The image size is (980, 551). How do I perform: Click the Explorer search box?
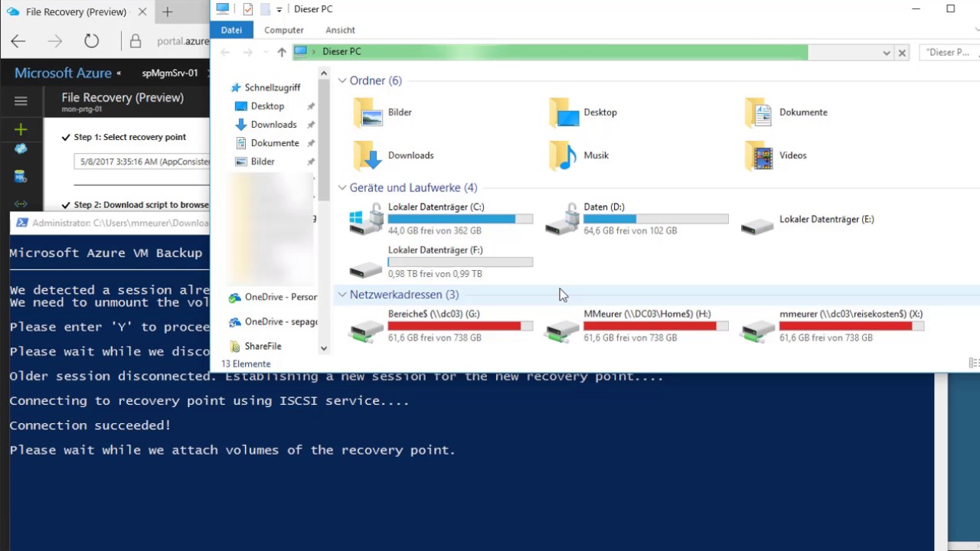949,53
